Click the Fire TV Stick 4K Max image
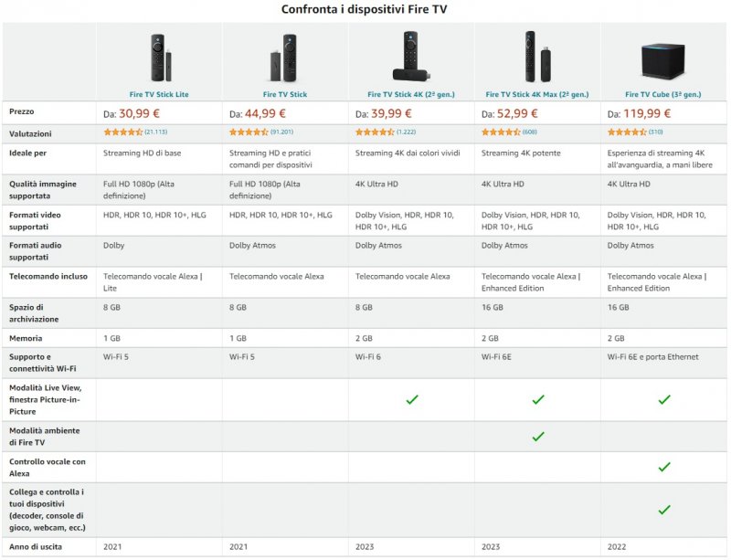The image size is (731, 560). tap(537, 57)
